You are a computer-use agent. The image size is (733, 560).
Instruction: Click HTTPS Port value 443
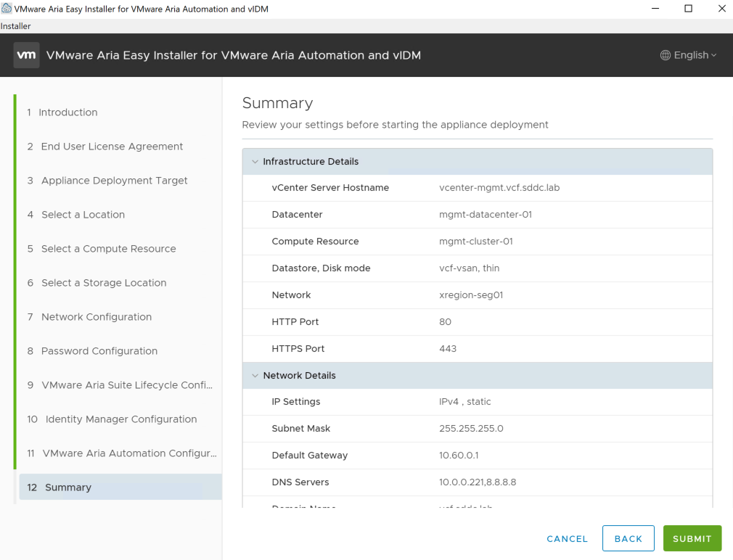(x=448, y=349)
